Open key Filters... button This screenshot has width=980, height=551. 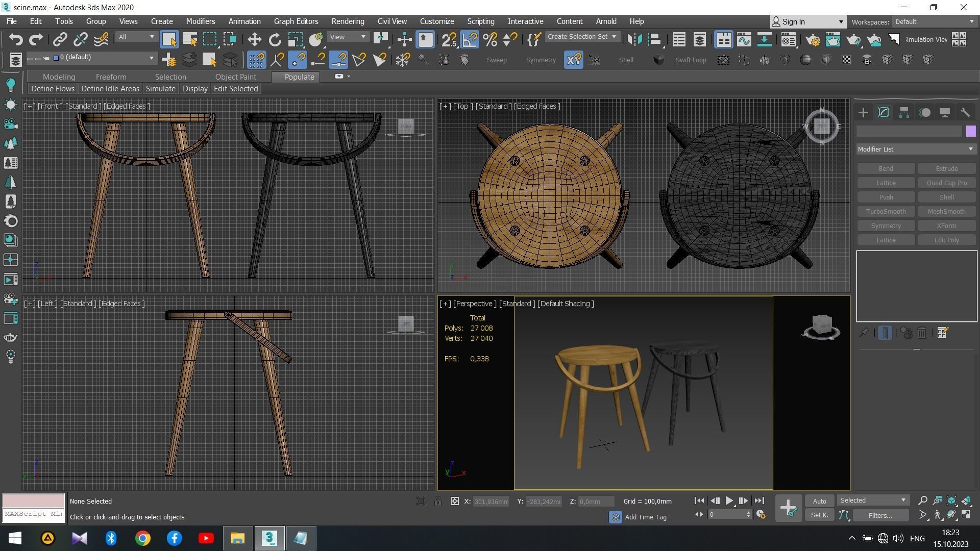pos(880,515)
